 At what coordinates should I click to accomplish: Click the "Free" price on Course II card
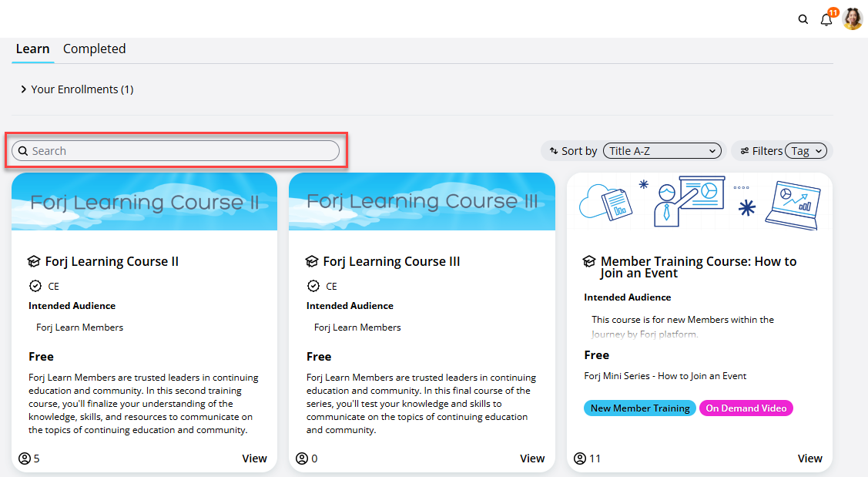click(41, 356)
